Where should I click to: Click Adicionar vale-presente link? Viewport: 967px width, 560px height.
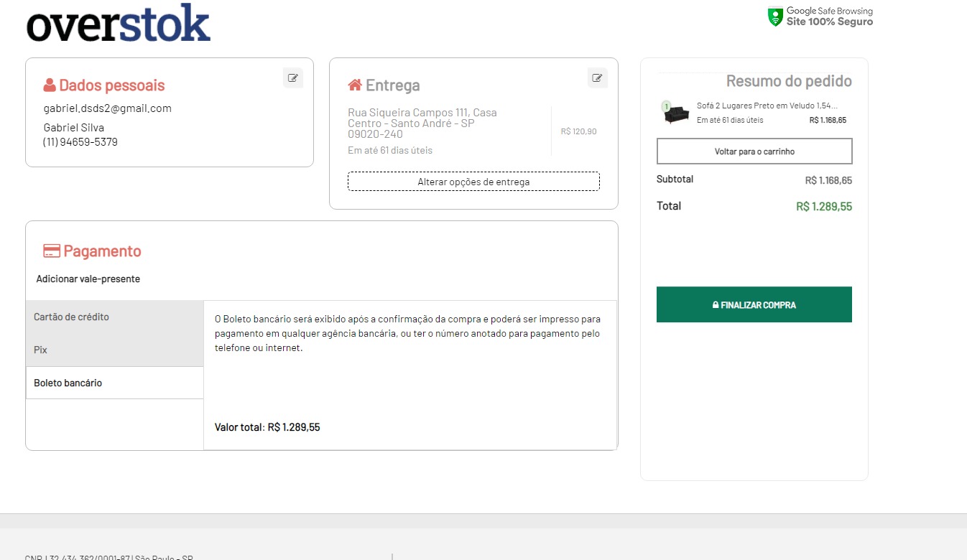pos(88,279)
